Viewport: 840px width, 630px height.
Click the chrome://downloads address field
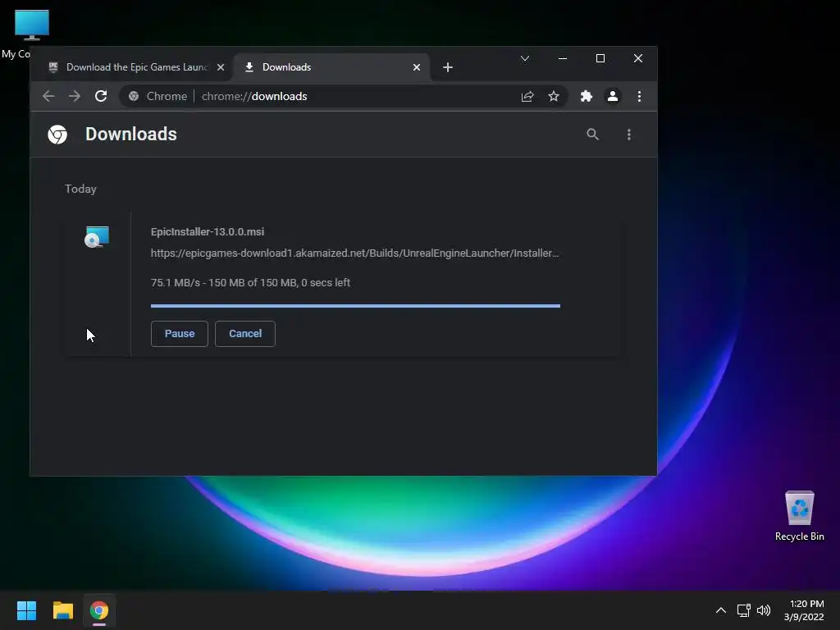tap(343, 97)
